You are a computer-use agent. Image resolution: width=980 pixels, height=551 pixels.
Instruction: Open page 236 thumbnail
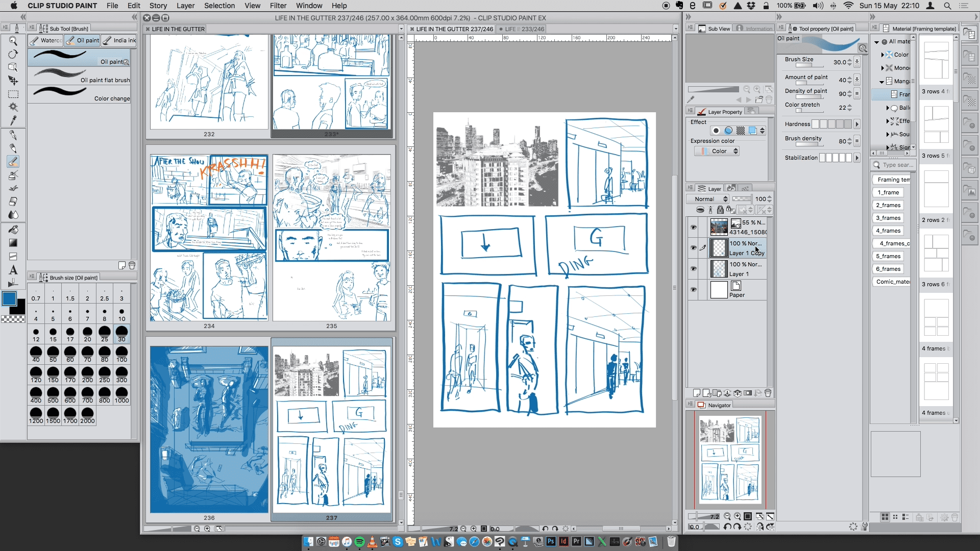(x=209, y=430)
